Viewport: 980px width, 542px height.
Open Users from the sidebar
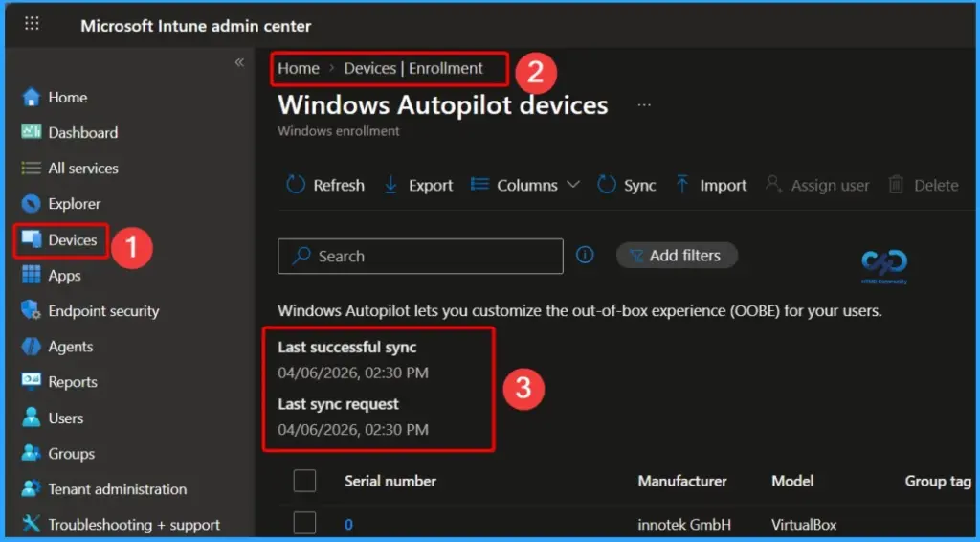tap(66, 418)
